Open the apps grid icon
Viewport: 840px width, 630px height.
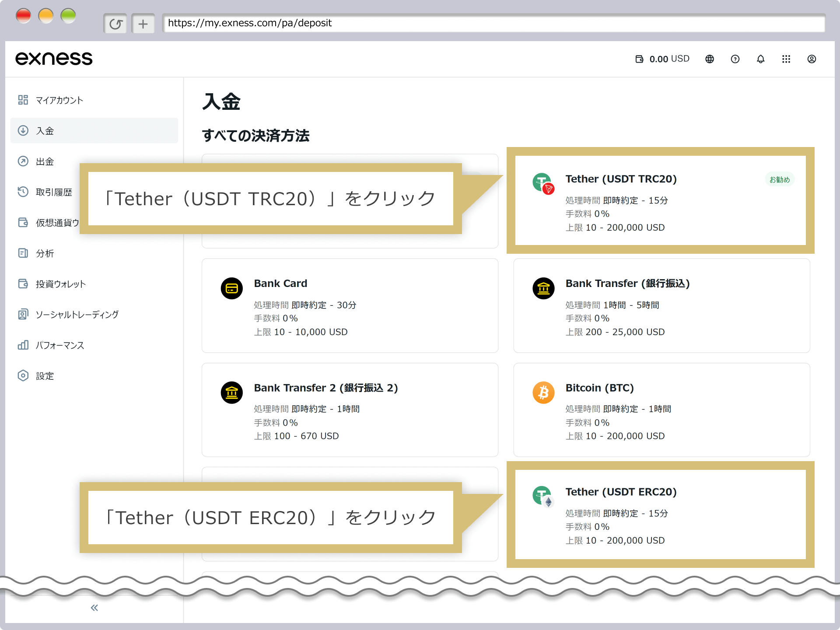point(786,59)
